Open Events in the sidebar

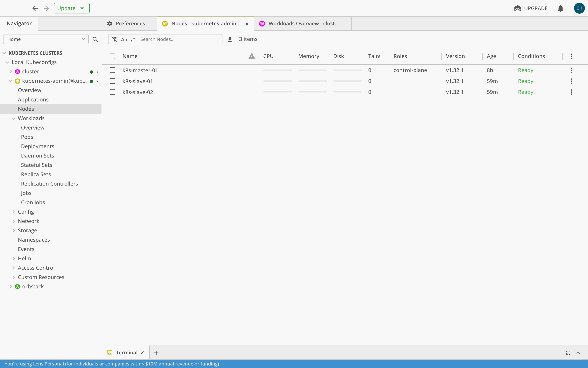click(26, 249)
